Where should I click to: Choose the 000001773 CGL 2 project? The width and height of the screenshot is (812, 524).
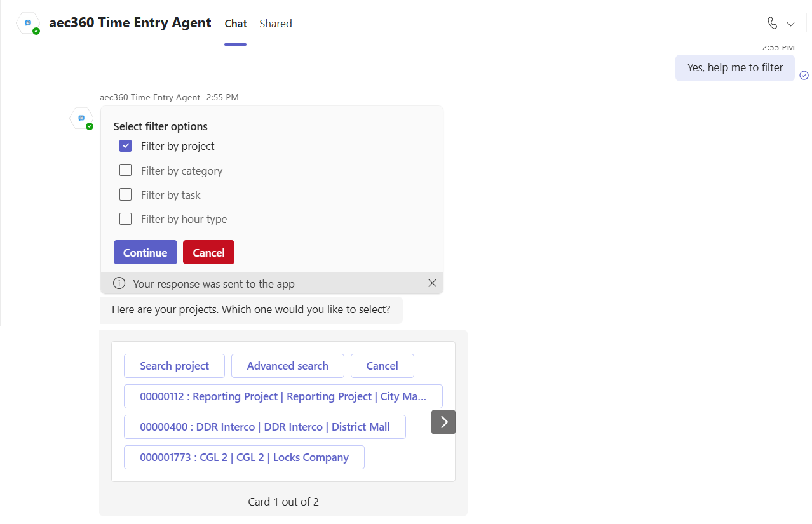click(x=244, y=457)
